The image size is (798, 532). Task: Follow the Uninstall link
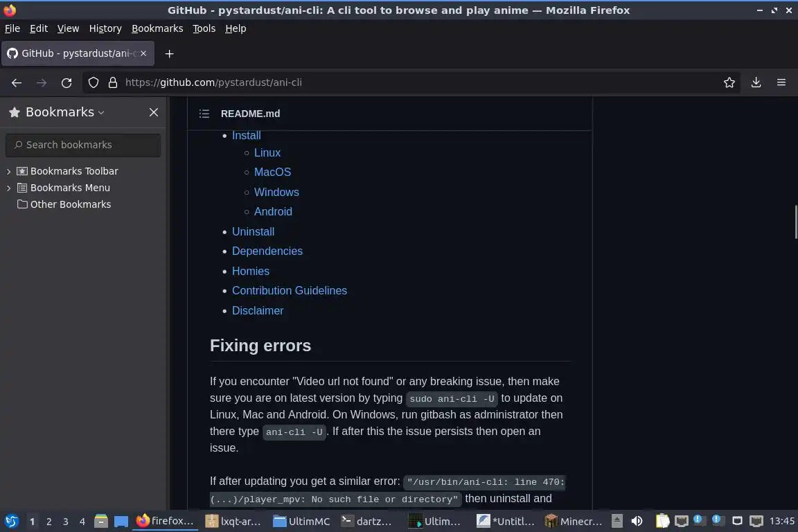point(253,231)
